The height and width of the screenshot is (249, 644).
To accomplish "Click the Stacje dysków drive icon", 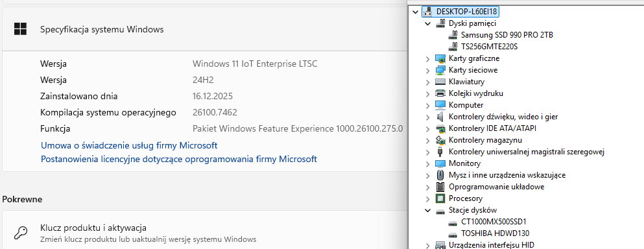I will [440, 211].
